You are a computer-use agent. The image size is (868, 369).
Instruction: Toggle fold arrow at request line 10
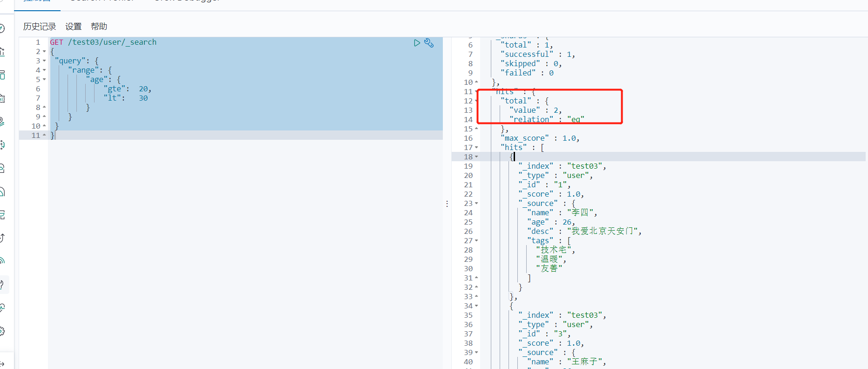tap(44, 126)
